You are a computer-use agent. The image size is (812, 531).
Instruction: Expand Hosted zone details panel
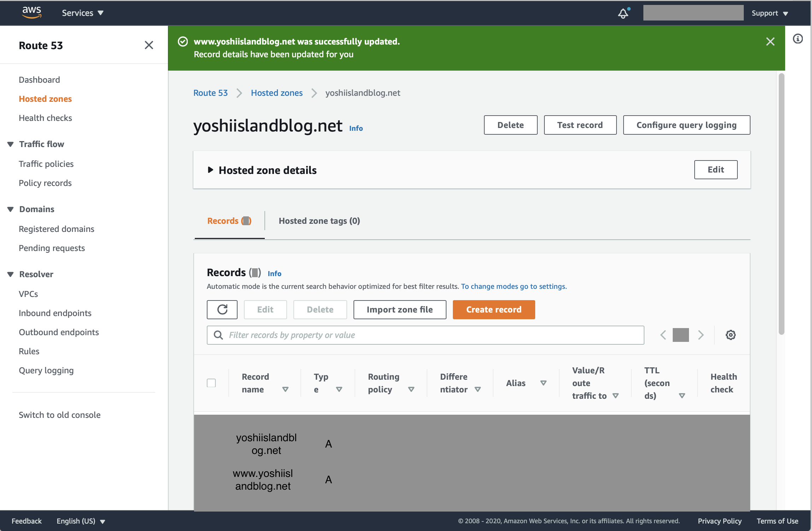point(210,170)
